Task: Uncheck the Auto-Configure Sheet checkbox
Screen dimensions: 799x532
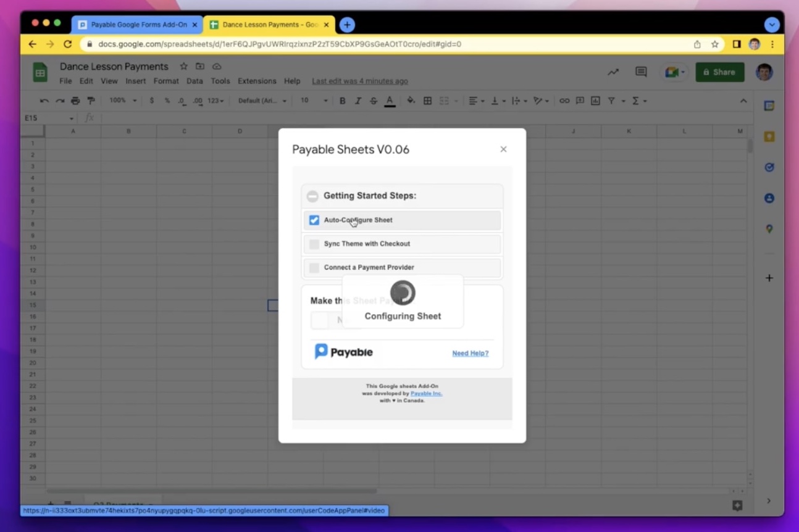Action: [314, 220]
